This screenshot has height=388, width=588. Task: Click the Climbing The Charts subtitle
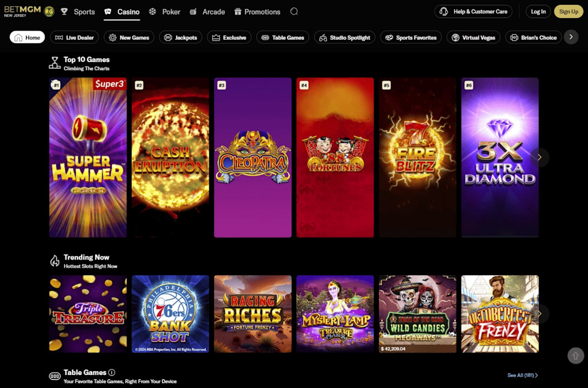pyautogui.click(x=87, y=69)
